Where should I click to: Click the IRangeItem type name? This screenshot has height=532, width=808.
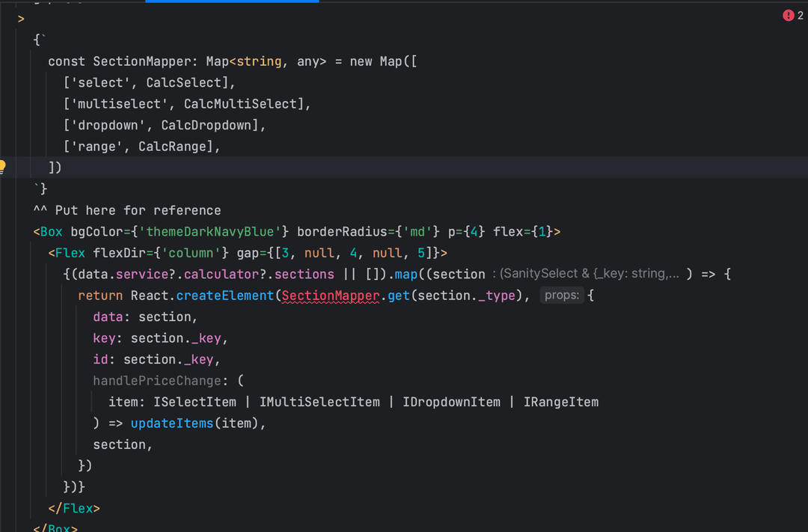[x=561, y=403]
